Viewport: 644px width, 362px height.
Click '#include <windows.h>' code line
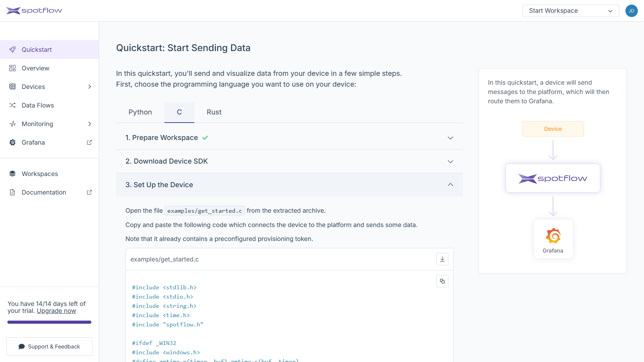[166, 352]
